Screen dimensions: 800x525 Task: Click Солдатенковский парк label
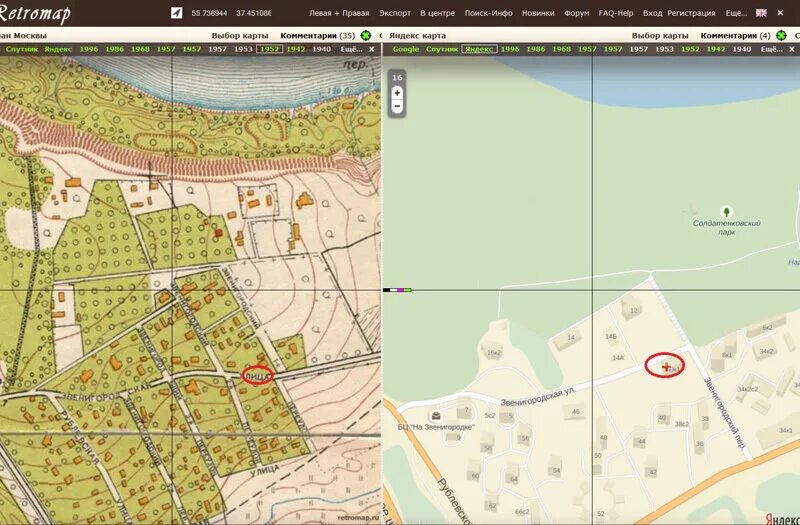click(727, 228)
